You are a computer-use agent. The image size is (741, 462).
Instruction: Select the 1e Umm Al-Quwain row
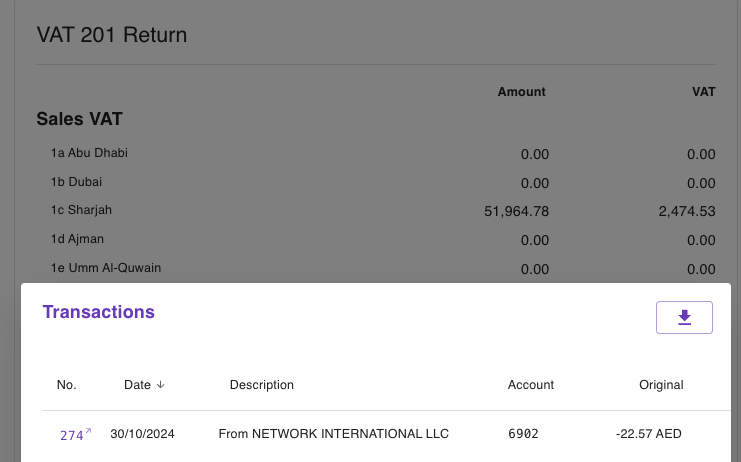coord(106,268)
